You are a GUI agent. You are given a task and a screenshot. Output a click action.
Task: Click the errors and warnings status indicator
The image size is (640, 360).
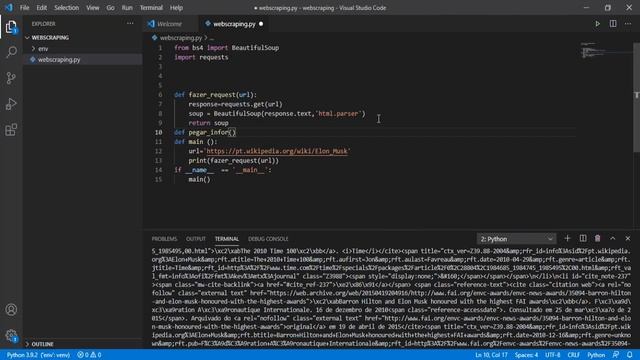tap(89, 355)
